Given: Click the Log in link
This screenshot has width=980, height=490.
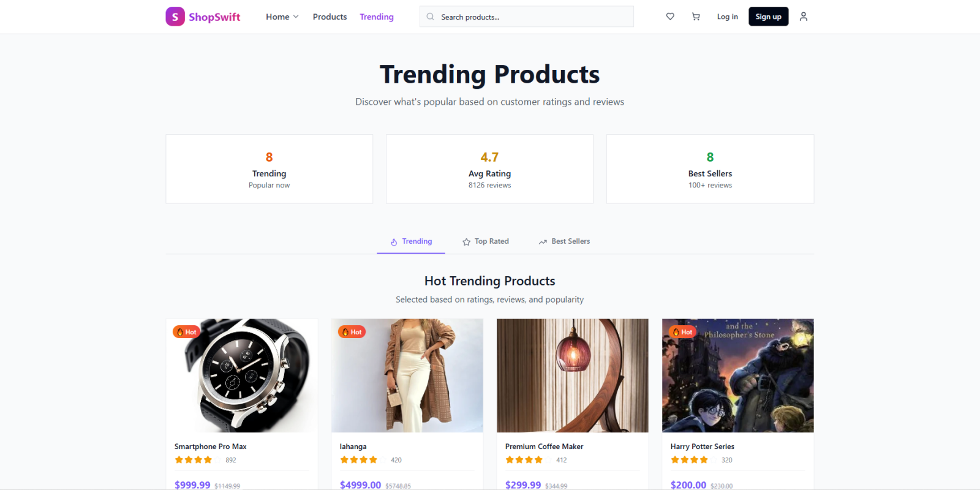Looking at the screenshot, I should pos(727,17).
